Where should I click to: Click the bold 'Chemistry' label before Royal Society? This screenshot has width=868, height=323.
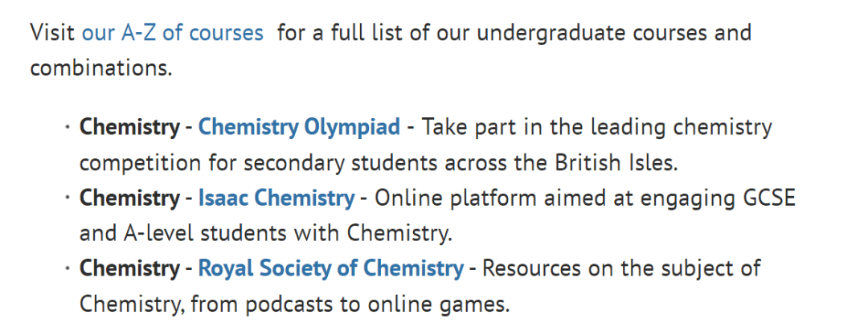pos(129,268)
